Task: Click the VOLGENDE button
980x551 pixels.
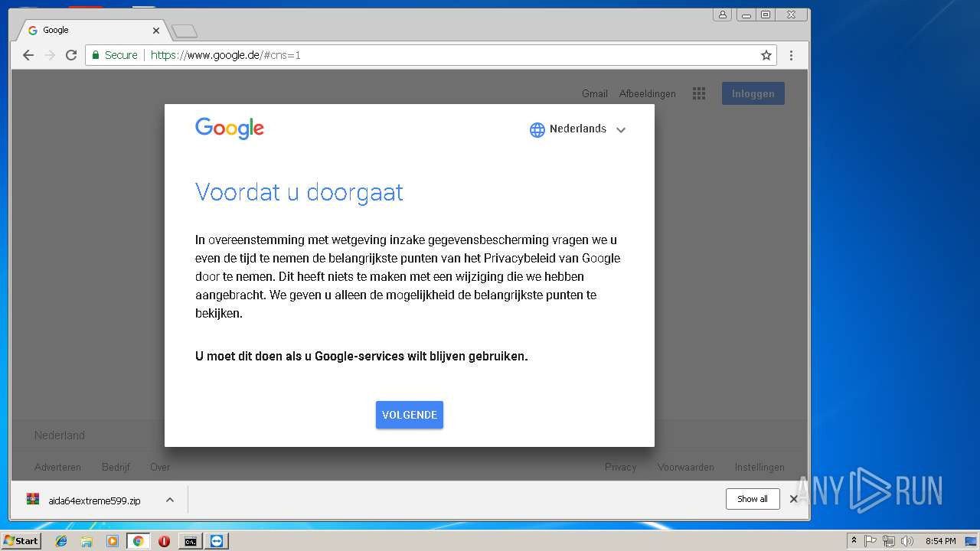Action: click(x=410, y=415)
